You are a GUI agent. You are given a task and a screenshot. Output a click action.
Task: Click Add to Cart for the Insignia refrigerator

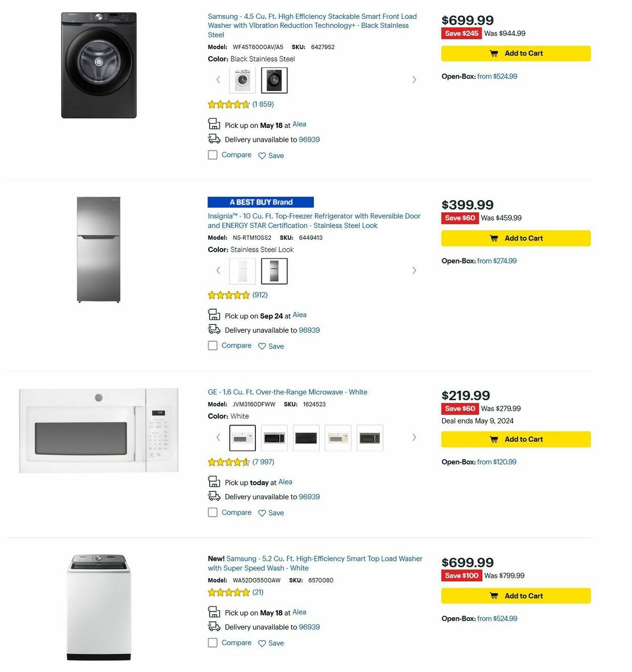point(516,238)
